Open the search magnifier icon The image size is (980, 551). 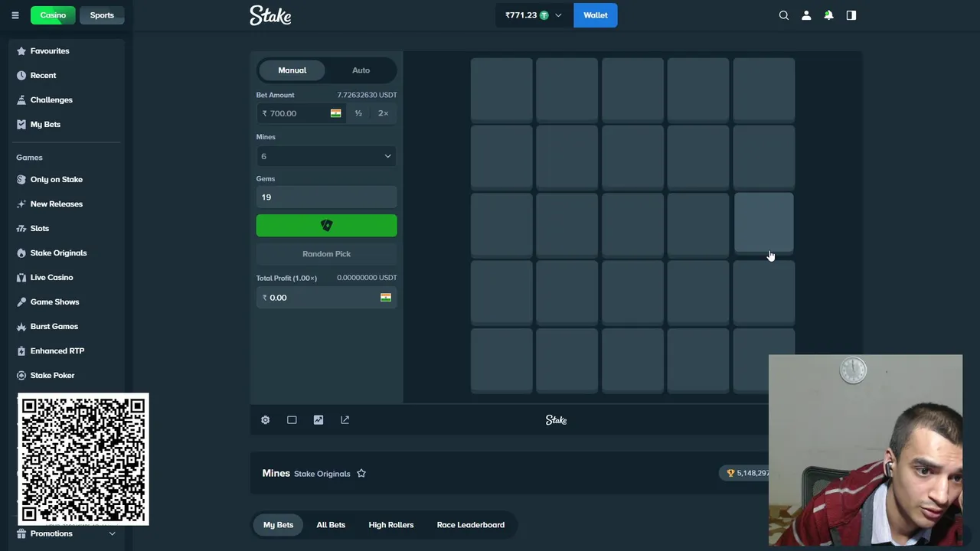pos(783,15)
